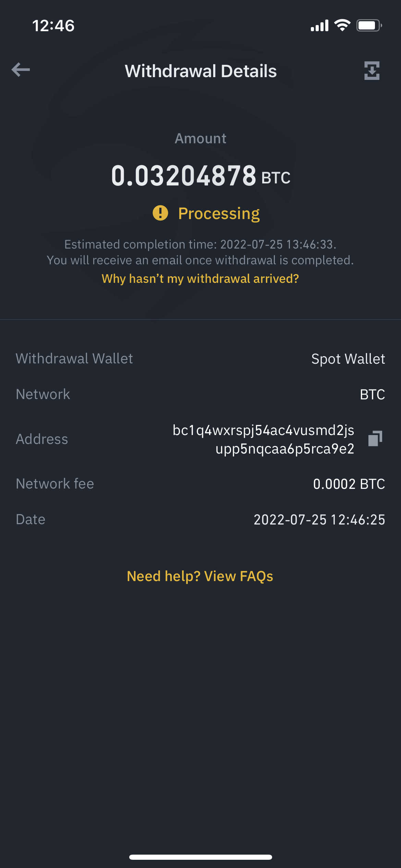
Task: Tap the Spot Wallet value
Action: (x=348, y=359)
